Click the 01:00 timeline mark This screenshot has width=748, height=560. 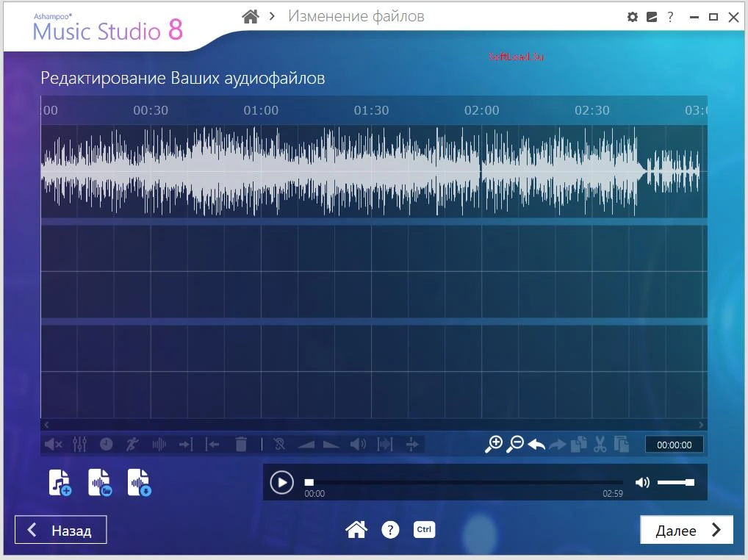pos(261,110)
